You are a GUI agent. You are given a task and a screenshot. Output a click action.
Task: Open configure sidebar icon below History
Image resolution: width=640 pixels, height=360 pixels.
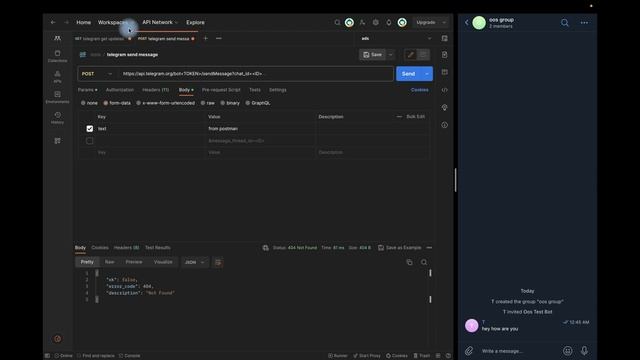pyautogui.click(x=58, y=141)
